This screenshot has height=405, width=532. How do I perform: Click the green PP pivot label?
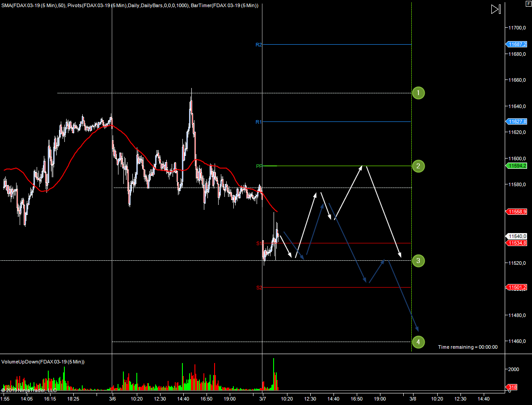259,166
